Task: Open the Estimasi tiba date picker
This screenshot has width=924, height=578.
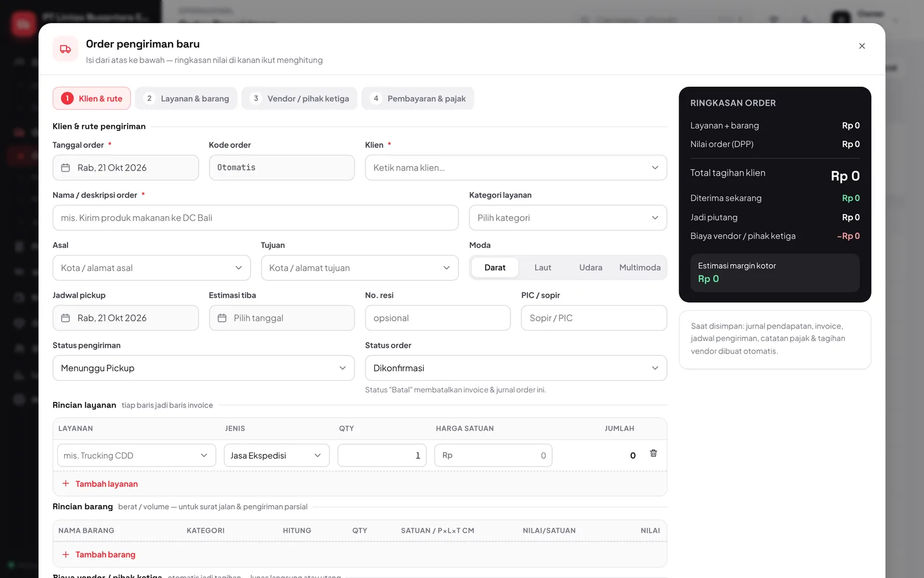Action: 282,318
